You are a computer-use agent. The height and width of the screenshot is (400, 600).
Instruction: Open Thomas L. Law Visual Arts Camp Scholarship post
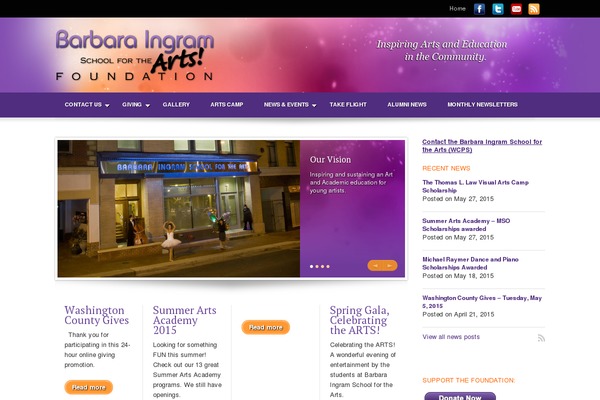tap(475, 186)
